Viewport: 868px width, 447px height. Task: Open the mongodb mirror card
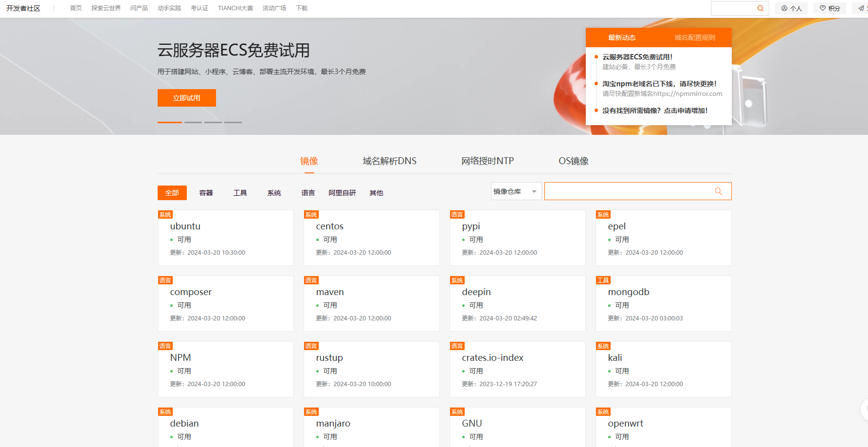tap(664, 304)
